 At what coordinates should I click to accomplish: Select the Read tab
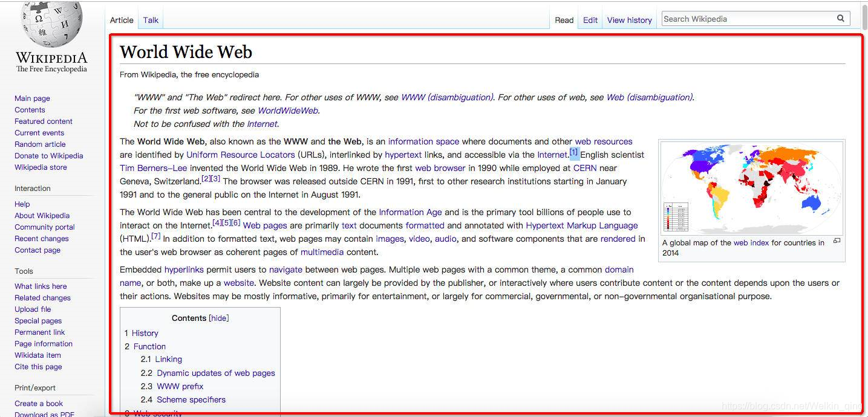click(x=564, y=20)
